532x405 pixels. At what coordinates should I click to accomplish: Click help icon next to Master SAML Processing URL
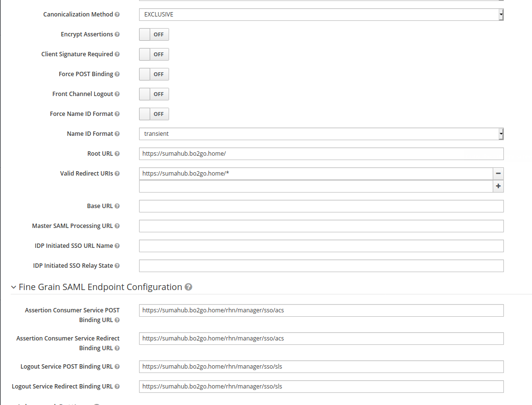point(117,226)
